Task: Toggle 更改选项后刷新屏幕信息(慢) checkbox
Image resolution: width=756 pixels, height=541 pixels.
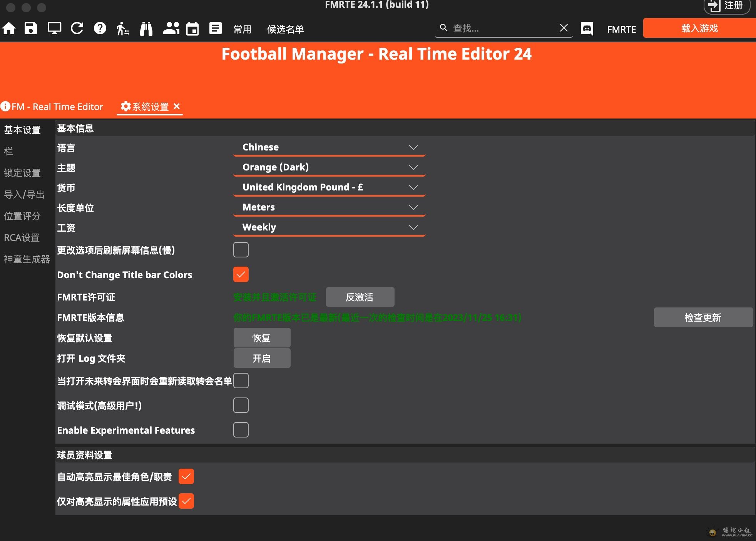Action: click(x=241, y=250)
